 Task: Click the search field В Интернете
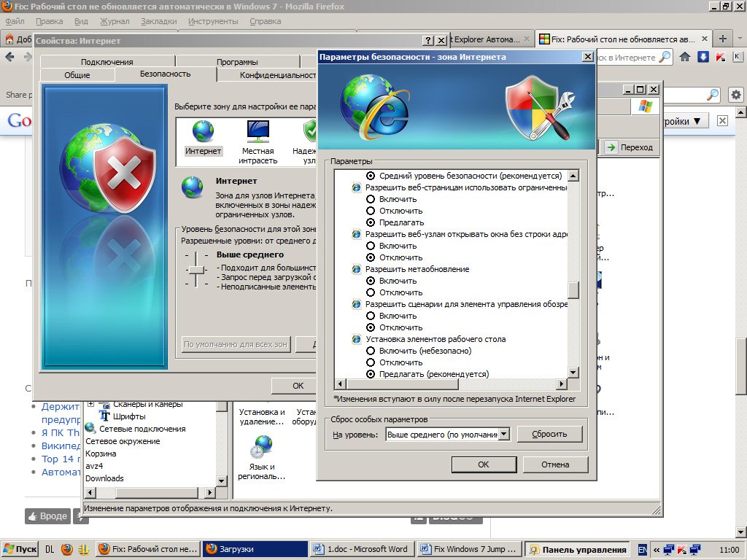tap(626, 57)
